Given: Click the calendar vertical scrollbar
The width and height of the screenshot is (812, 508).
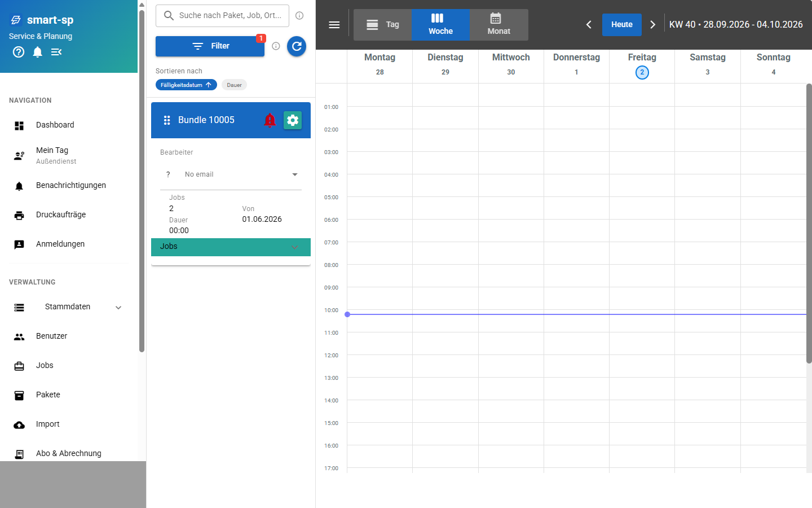Looking at the screenshot, I should [x=809, y=224].
